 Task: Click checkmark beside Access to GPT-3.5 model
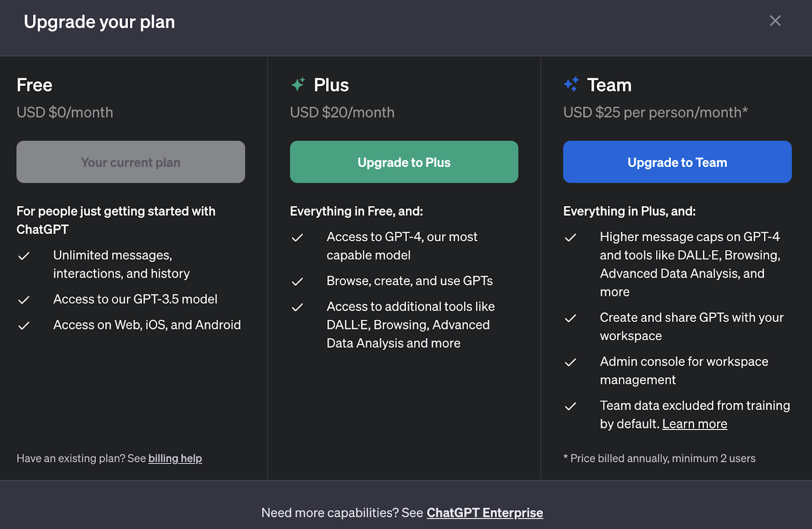[24, 300]
